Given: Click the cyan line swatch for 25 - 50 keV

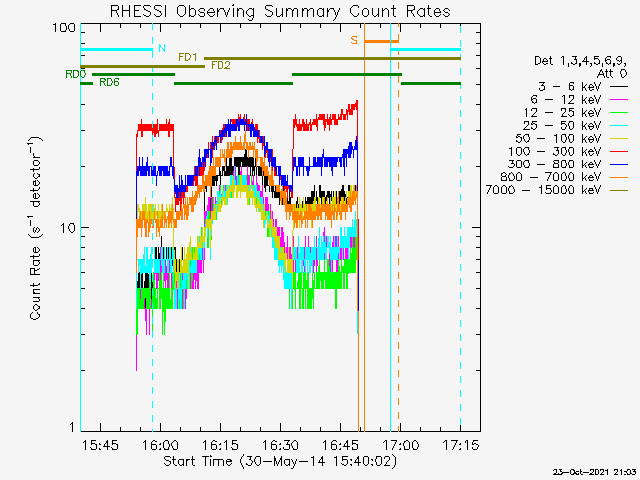Looking at the screenshot, I should [x=619, y=126].
